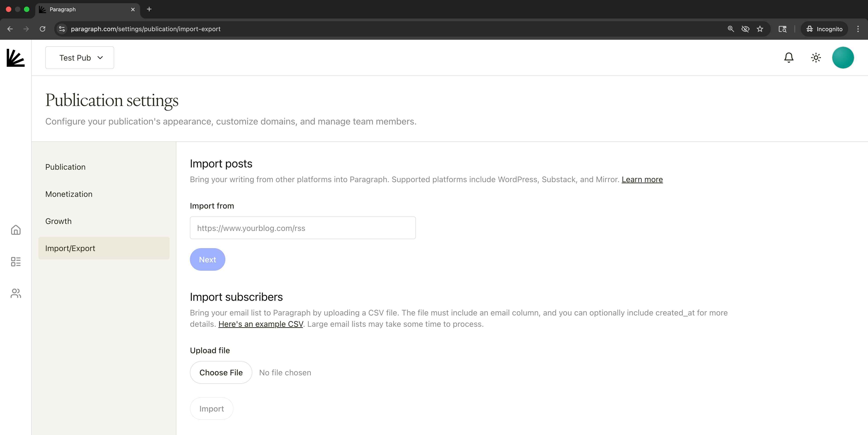Screen dimensions: 868x435
Task: Open the home icon in sidebar
Action: click(x=16, y=230)
